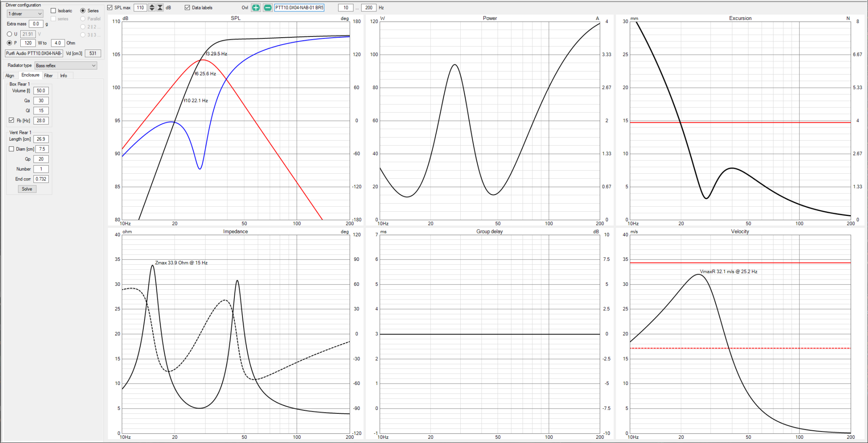Toggle the Data labels checkbox
This screenshot has height=443, width=868.
(187, 8)
